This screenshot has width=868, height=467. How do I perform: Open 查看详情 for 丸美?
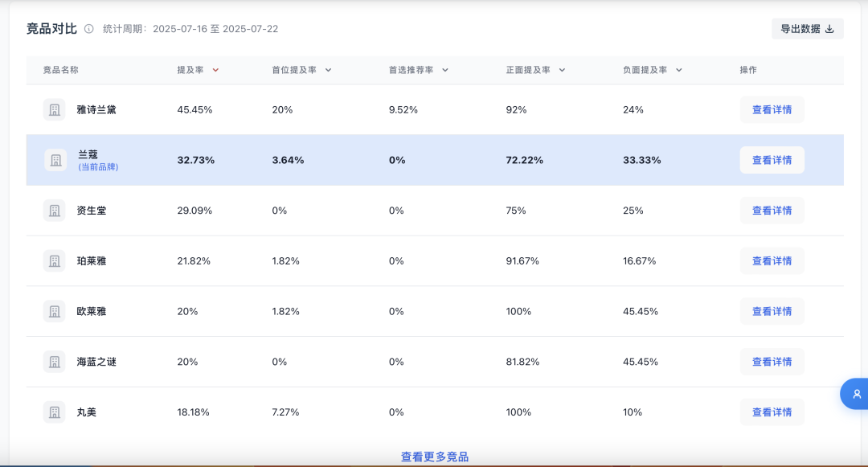tap(772, 412)
